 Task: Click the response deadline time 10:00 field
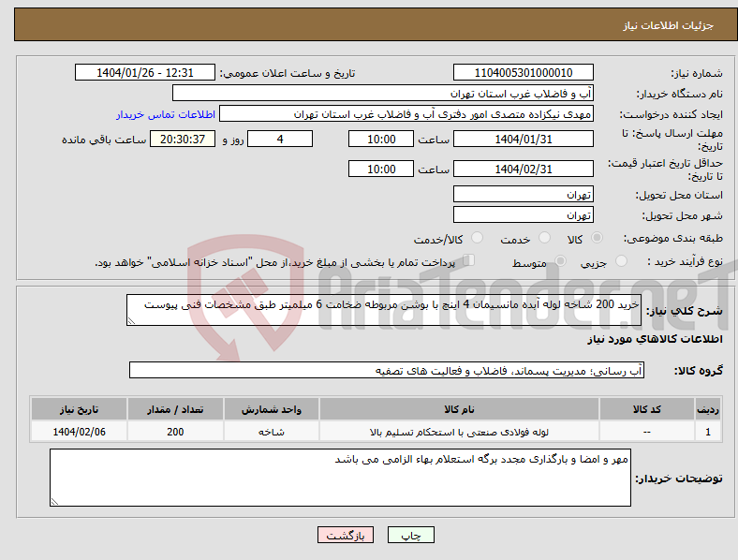tap(381, 140)
